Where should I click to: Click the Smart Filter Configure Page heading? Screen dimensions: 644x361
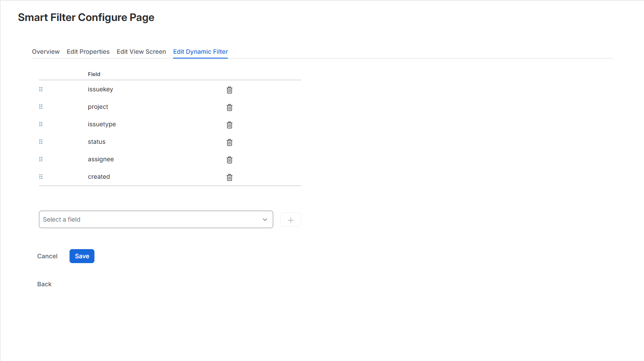click(x=86, y=17)
